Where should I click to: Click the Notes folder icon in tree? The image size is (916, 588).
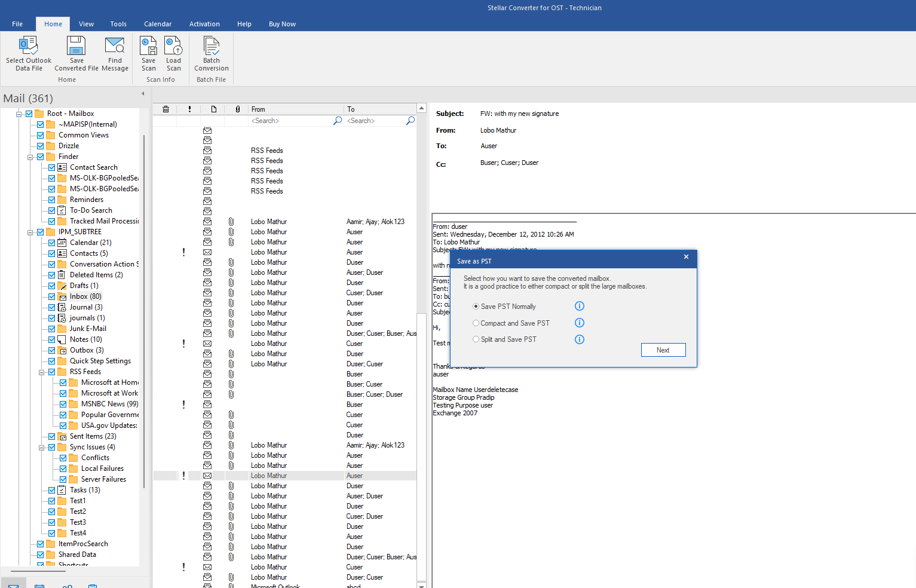pyautogui.click(x=62, y=339)
